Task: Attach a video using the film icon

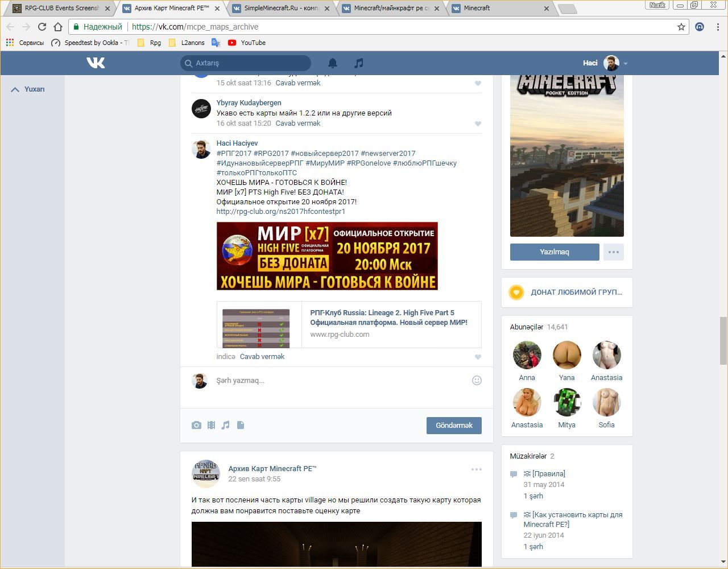Action: tap(211, 425)
